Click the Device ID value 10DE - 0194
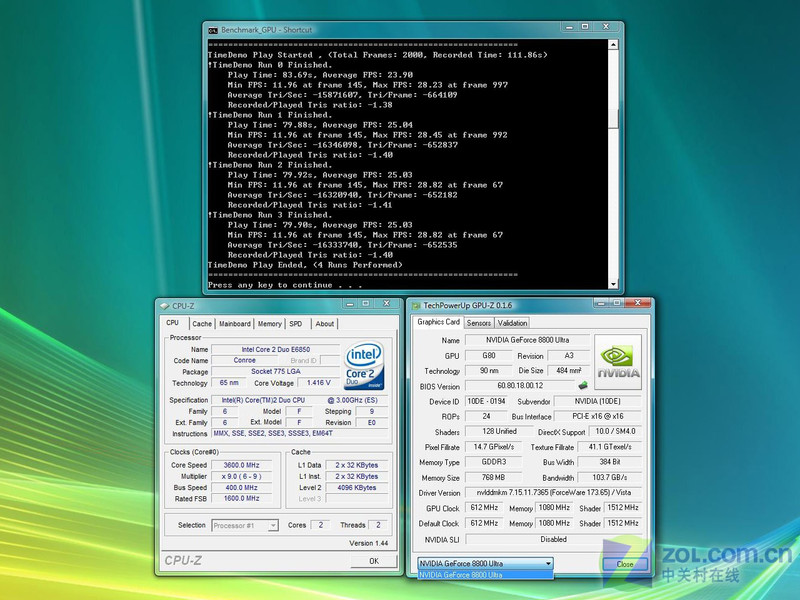Screen dimensions: 800x600 tap(486, 401)
